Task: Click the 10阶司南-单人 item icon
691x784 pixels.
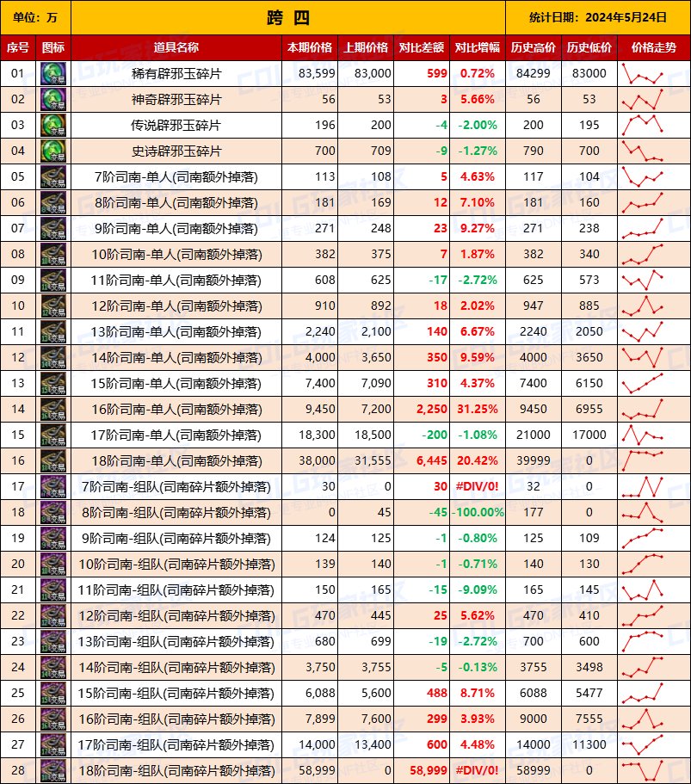Action: coord(53,255)
